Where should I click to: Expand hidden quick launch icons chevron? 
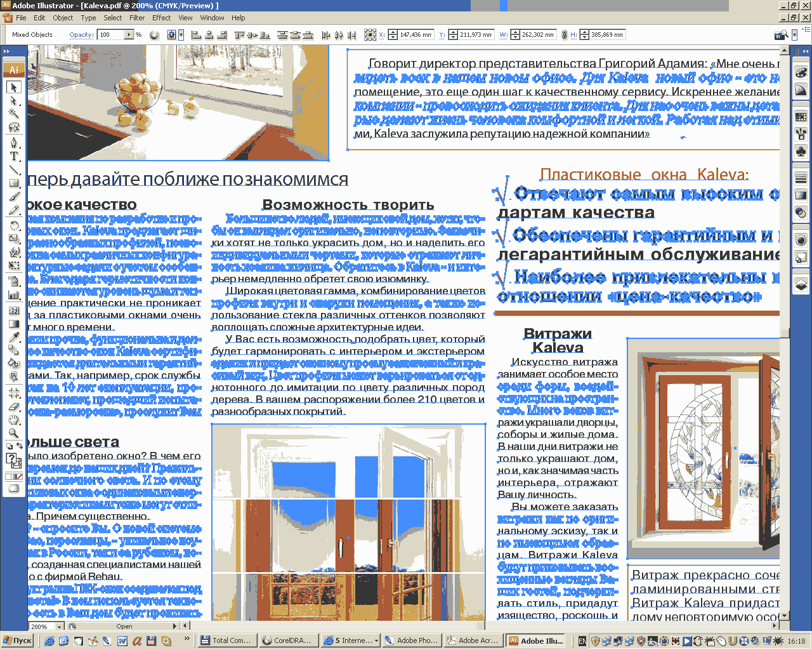[x=187, y=639]
